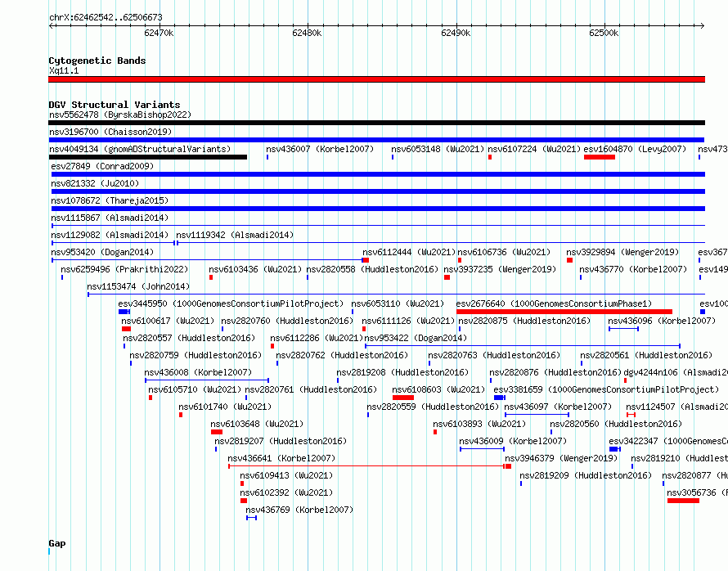The image size is (728, 571).
Task: Click the Xq11.1 cytogenetic band bar
Action: point(376,79)
